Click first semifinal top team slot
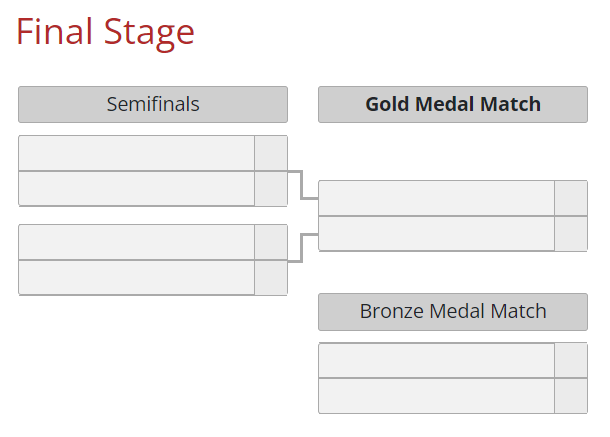610x437 pixels. point(137,153)
